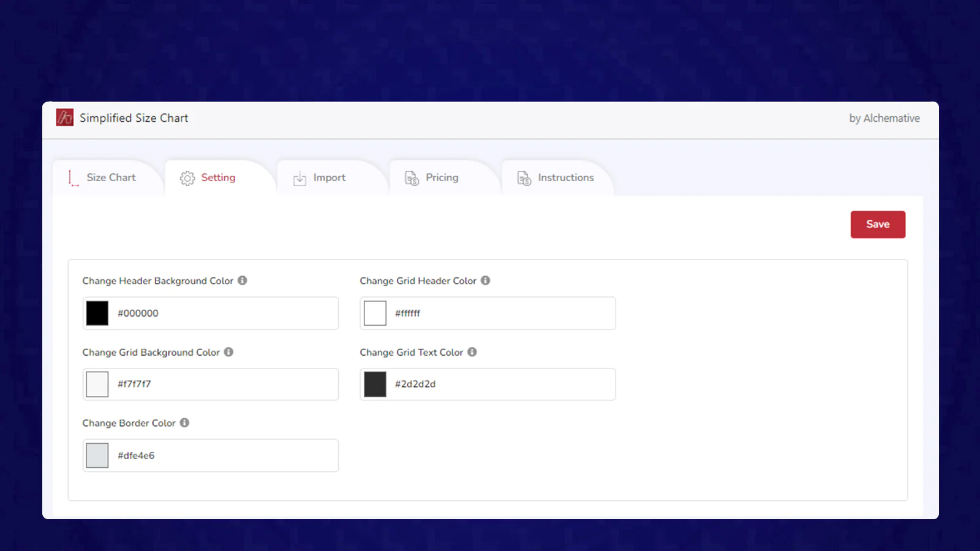
Task: Click the gear icon on Setting tab
Action: (x=187, y=178)
